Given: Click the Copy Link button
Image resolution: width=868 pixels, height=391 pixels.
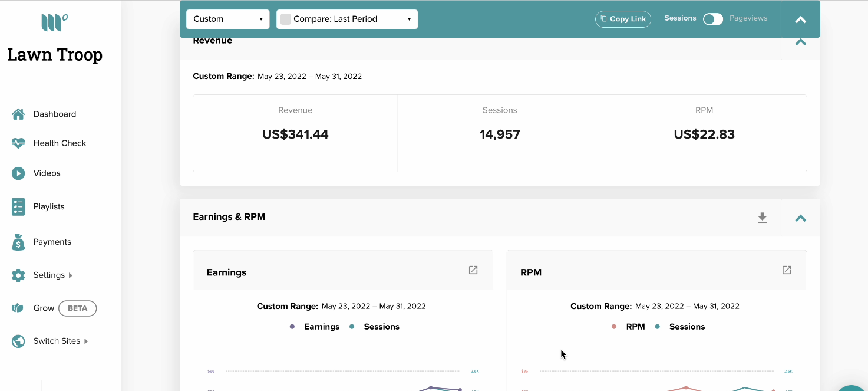Looking at the screenshot, I should 623,19.
